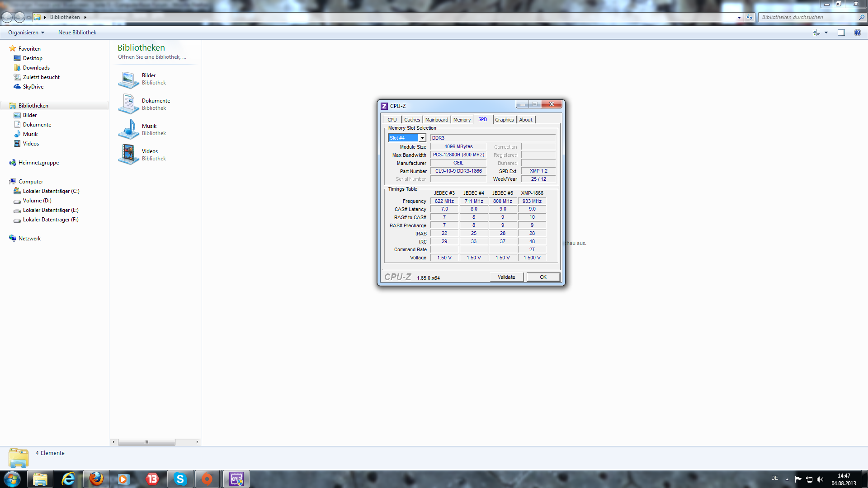This screenshot has height=488, width=868.
Task: Open the view options dropdown arrow
Action: (826, 33)
